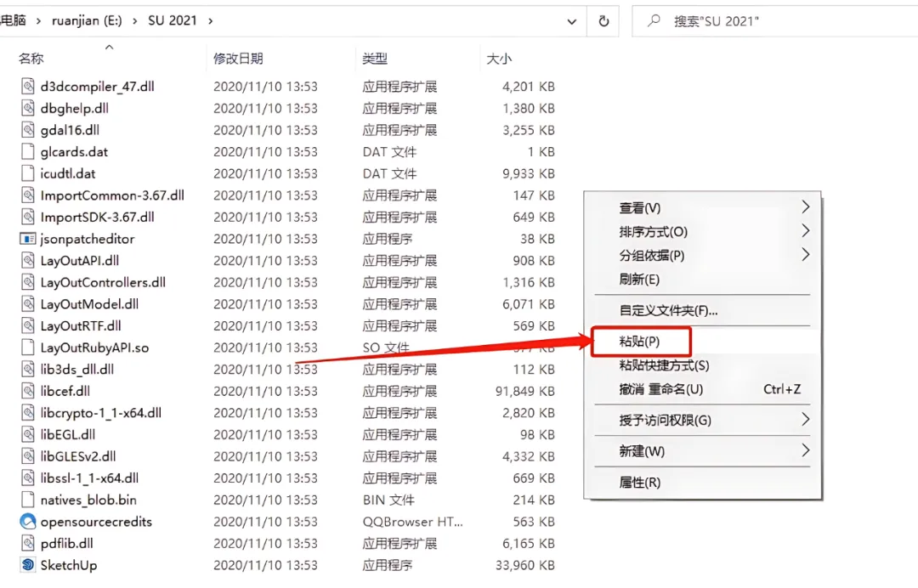Go to ruanjian (E:) in breadcrumb
This screenshot has height=588, width=918.
87,21
